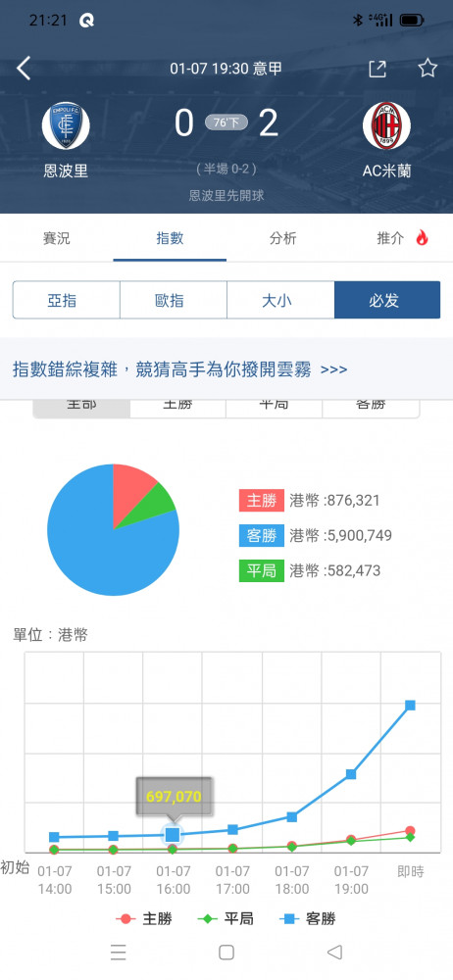Select the 亞指 index button

[x=67, y=301]
